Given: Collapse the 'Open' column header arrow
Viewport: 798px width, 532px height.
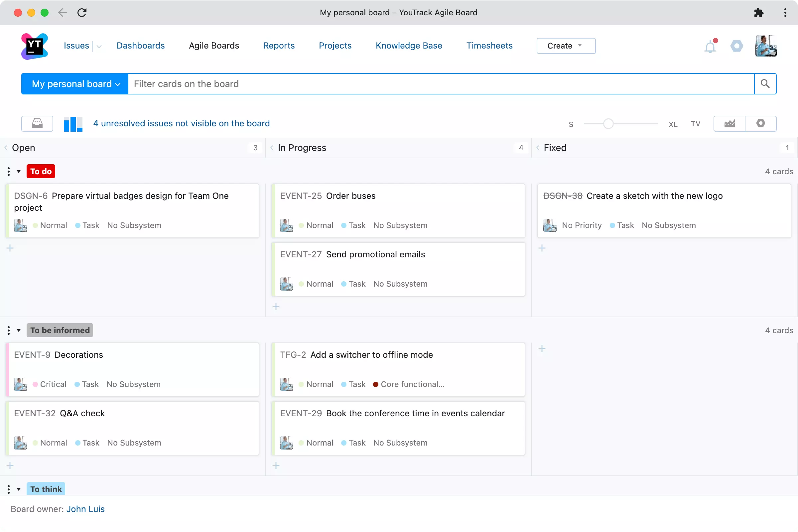Looking at the screenshot, I should [6, 147].
